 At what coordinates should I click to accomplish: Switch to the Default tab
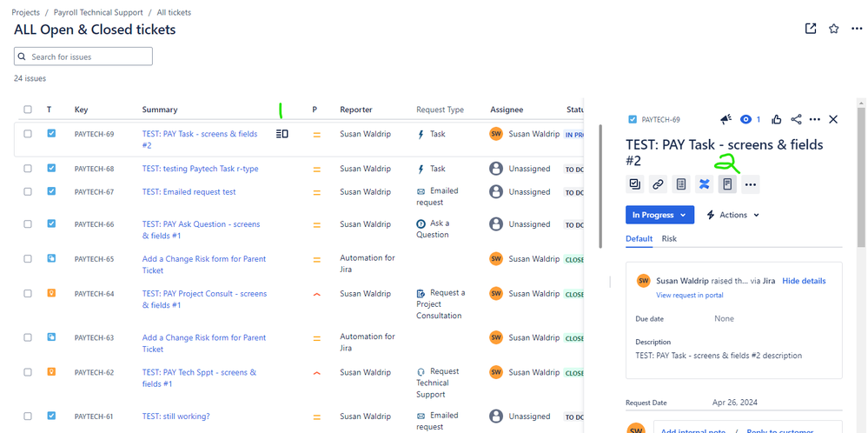(639, 238)
